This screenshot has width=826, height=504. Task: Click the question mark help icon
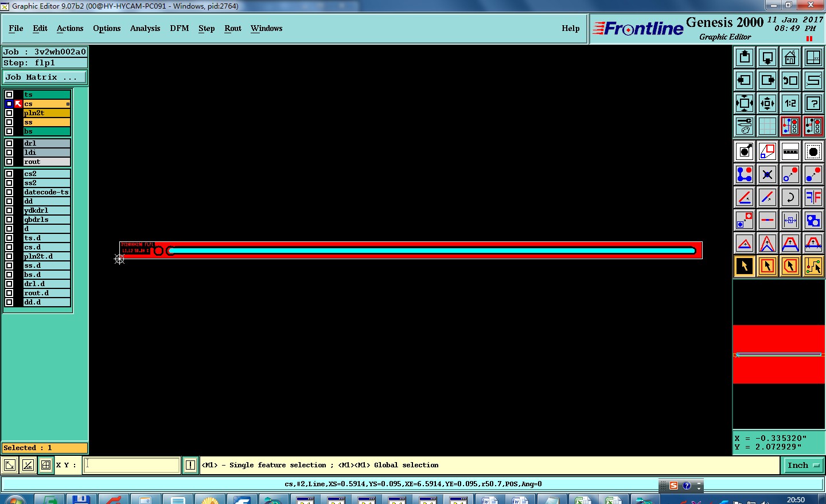[x=813, y=103]
